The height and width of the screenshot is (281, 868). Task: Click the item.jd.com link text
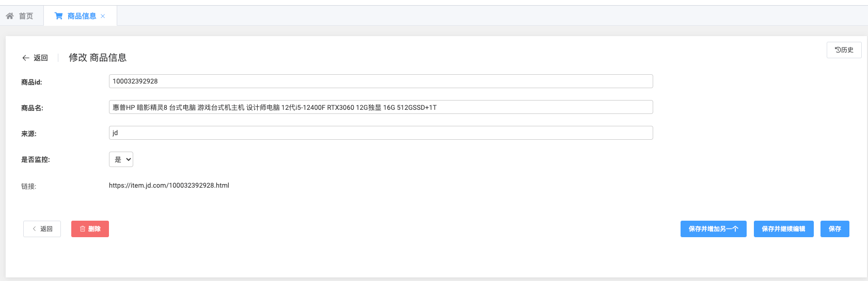click(169, 186)
